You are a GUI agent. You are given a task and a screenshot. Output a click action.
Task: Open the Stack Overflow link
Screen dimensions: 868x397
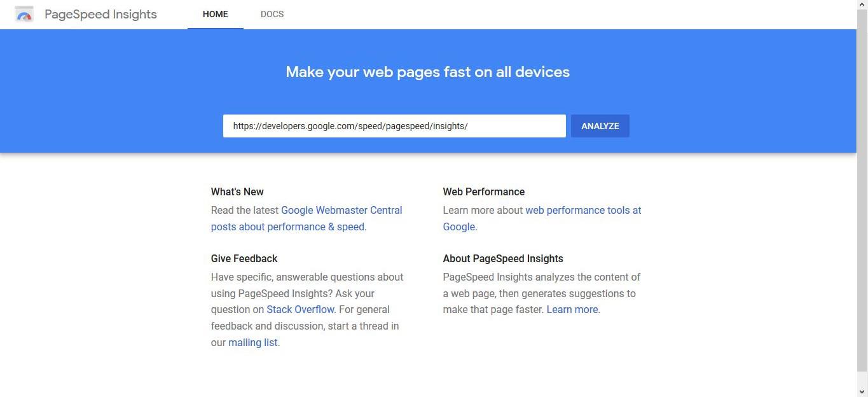(x=300, y=310)
